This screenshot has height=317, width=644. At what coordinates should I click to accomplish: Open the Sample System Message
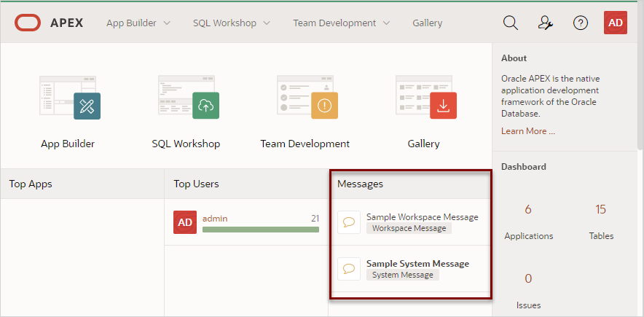coord(417,263)
